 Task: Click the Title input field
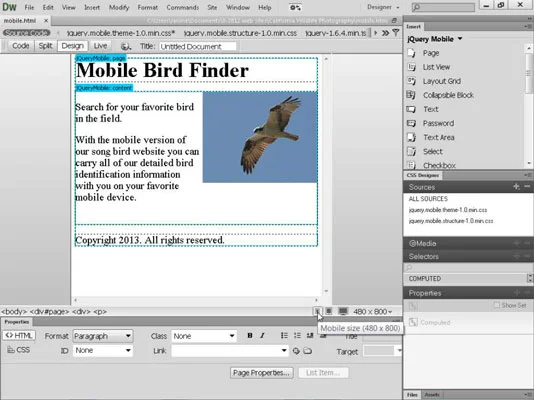(x=198, y=47)
